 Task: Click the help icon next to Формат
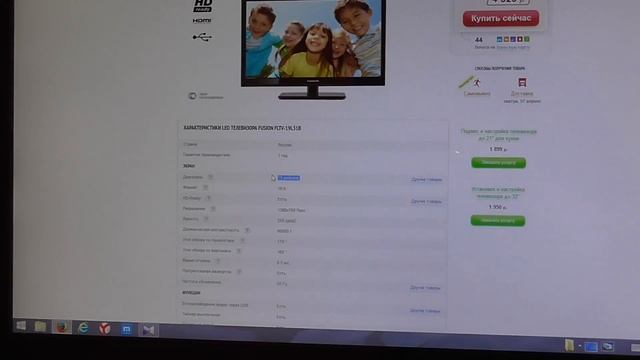(x=205, y=187)
